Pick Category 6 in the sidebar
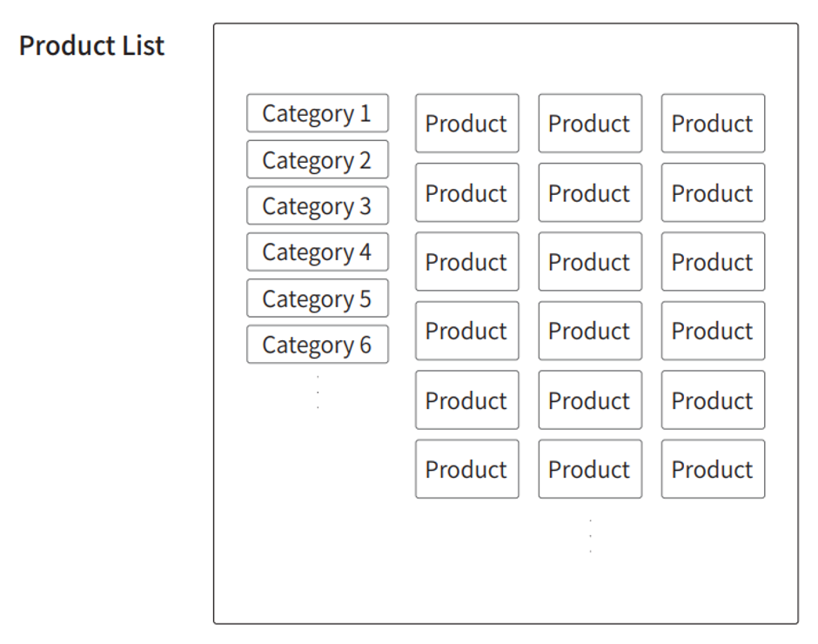818x644 pixels. (x=317, y=345)
